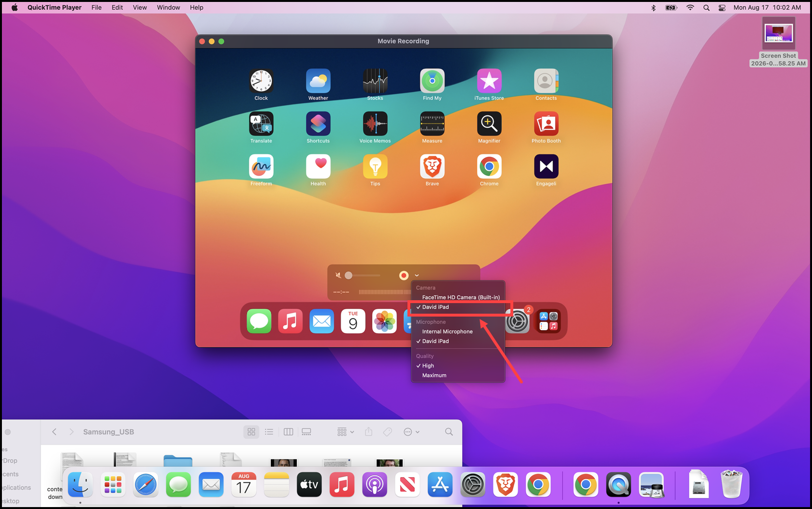
Task: Click the Find My app icon
Action: pyautogui.click(x=432, y=81)
